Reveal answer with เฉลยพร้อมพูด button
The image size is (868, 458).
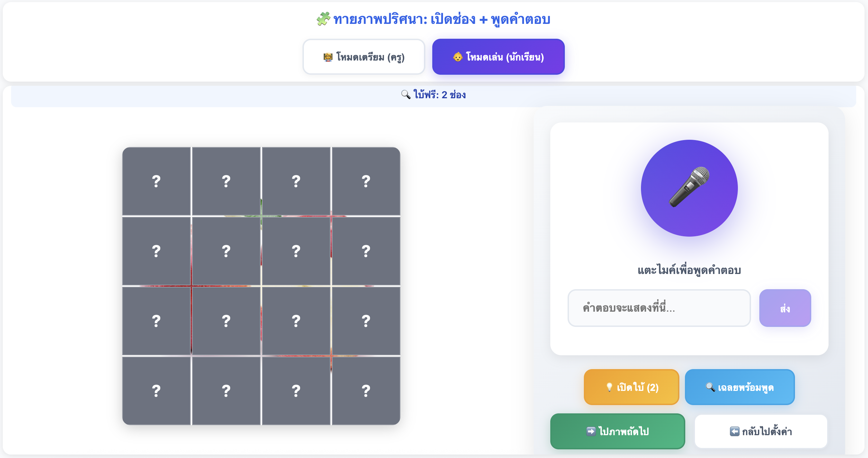[740, 387]
